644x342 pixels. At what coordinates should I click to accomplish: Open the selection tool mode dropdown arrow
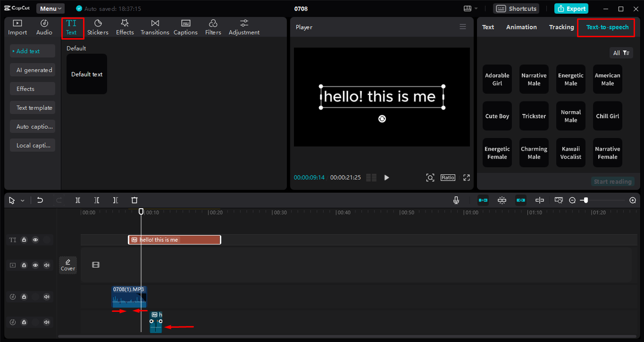(23, 201)
